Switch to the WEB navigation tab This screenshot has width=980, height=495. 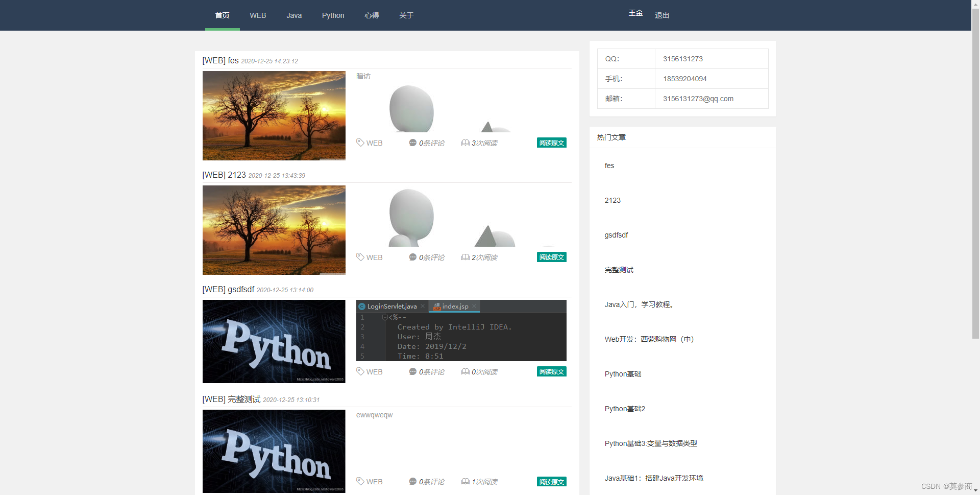258,15
